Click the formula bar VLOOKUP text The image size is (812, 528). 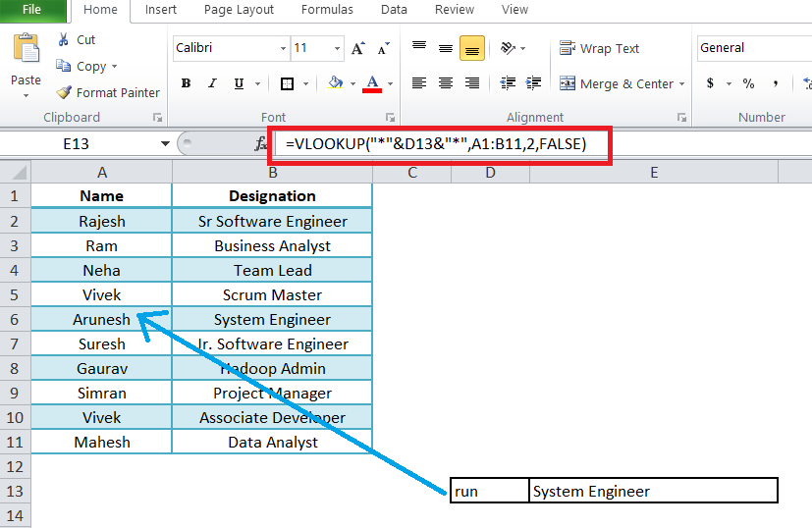pos(436,144)
